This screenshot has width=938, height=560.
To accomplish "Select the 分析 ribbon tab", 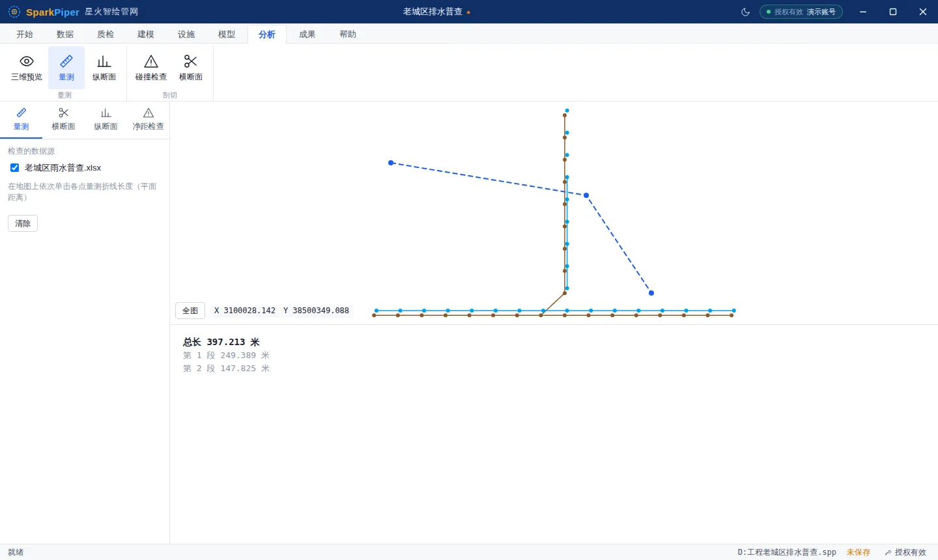I will pos(267,34).
